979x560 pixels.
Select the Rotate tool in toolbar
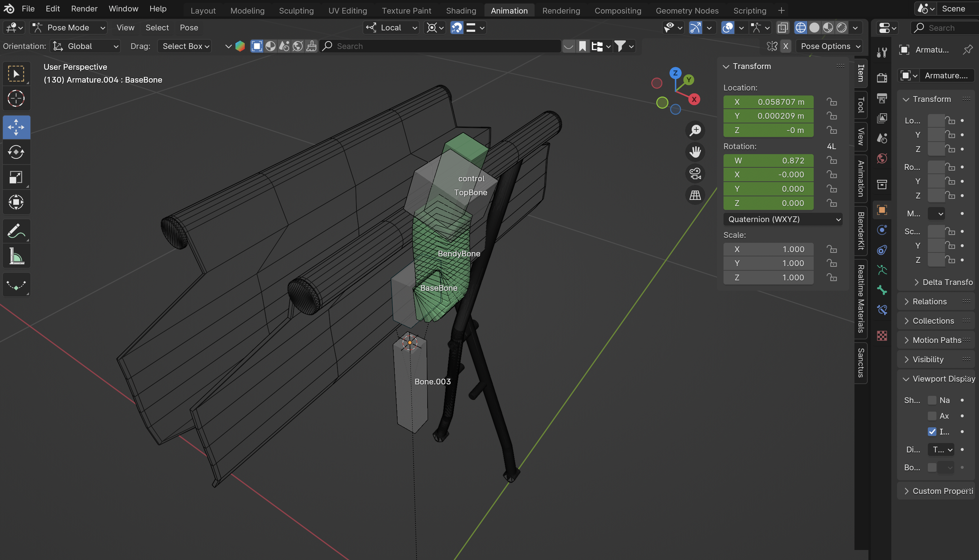[x=16, y=152]
